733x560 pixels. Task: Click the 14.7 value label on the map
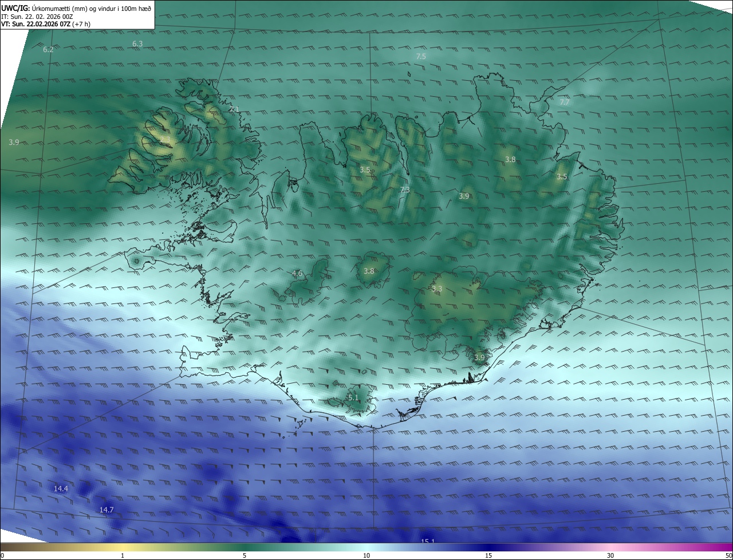pyautogui.click(x=107, y=510)
